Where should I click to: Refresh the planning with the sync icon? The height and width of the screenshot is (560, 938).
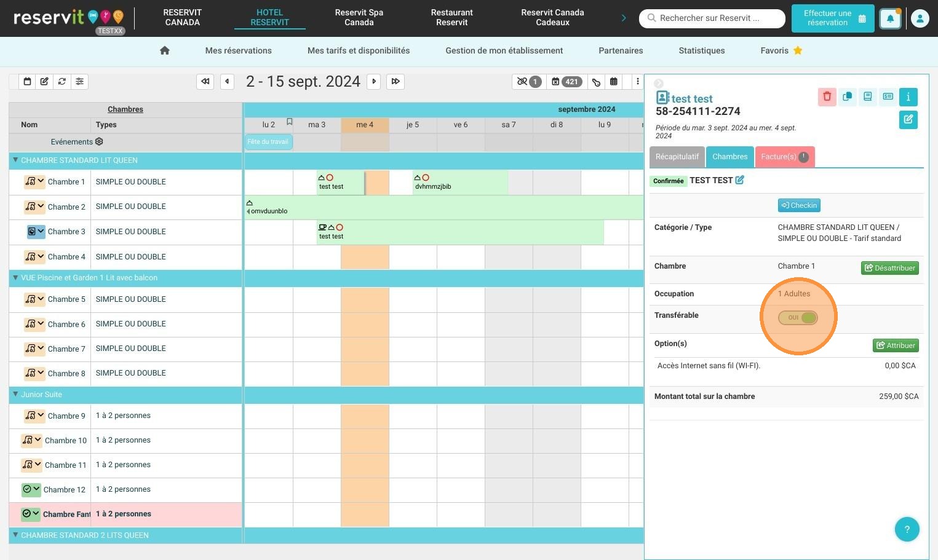[62, 81]
